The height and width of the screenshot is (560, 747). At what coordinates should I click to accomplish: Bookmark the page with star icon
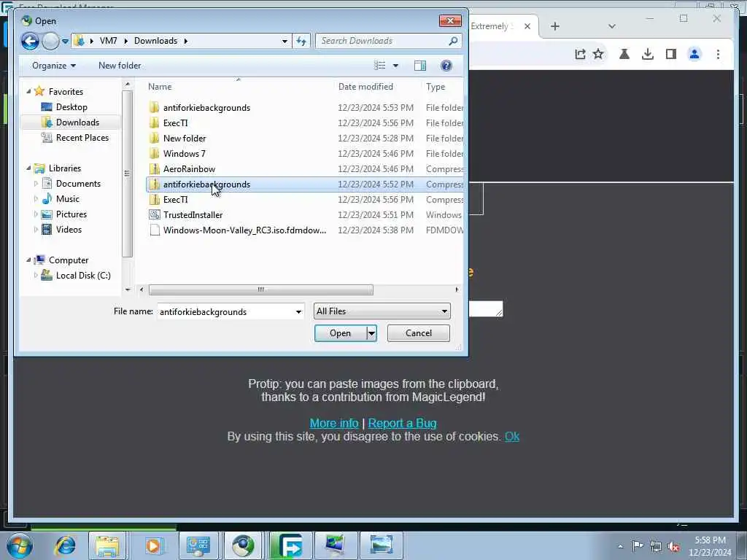598,54
